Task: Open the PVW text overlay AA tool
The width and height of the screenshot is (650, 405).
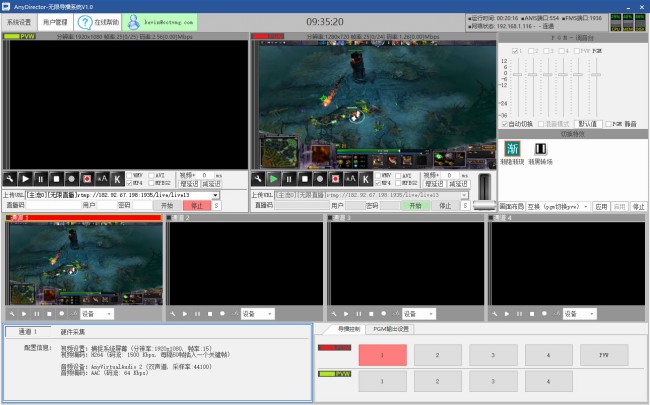Action: (102, 179)
